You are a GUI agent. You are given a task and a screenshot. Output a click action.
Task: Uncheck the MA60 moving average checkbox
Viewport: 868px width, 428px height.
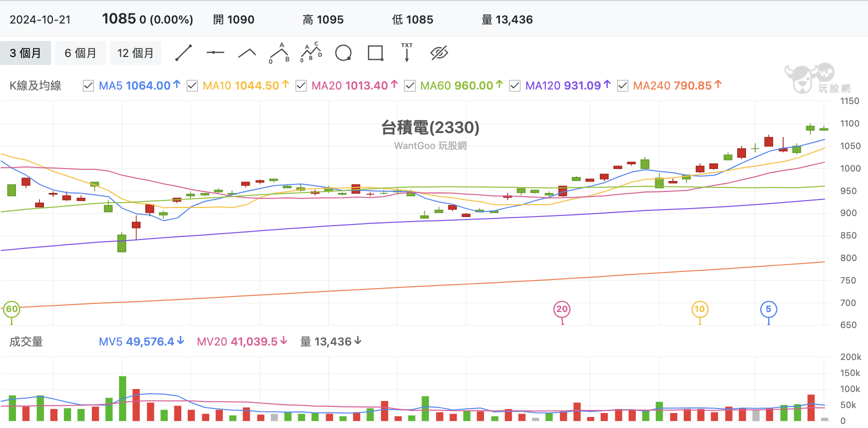pyautogui.click(x=410, y=86)
